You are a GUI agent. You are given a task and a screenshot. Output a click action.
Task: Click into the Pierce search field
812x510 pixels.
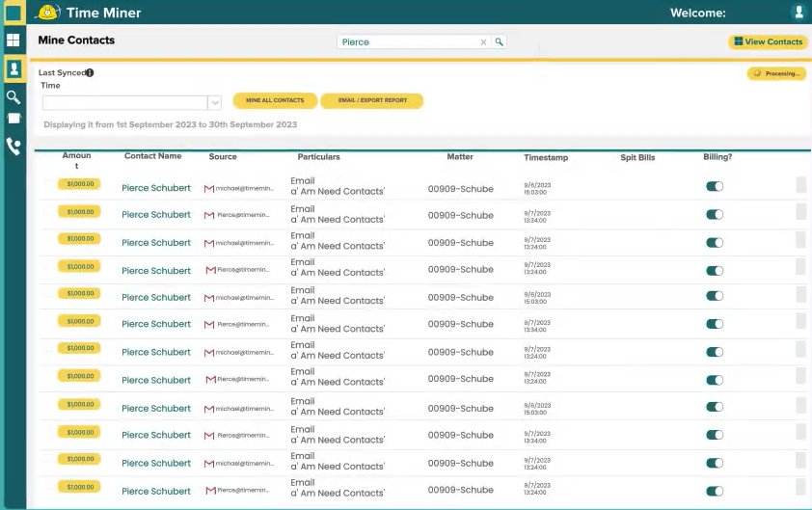click(407, 42)
